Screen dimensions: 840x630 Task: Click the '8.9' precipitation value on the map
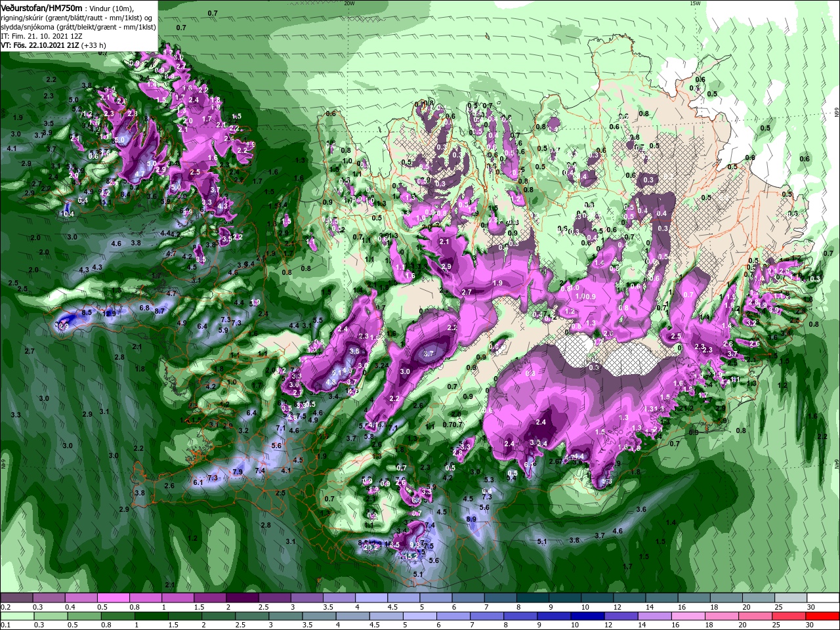pyautogui.click(x=471, y=518)
